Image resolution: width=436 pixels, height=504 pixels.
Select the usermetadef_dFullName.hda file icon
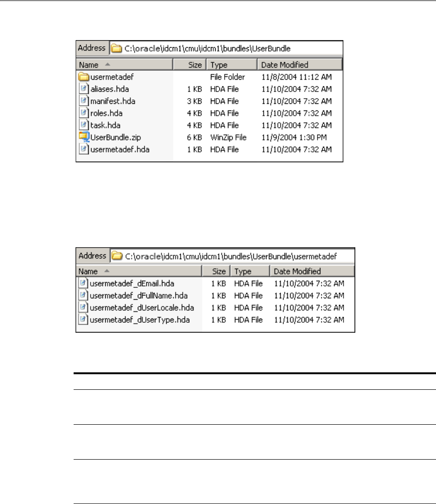83,295
